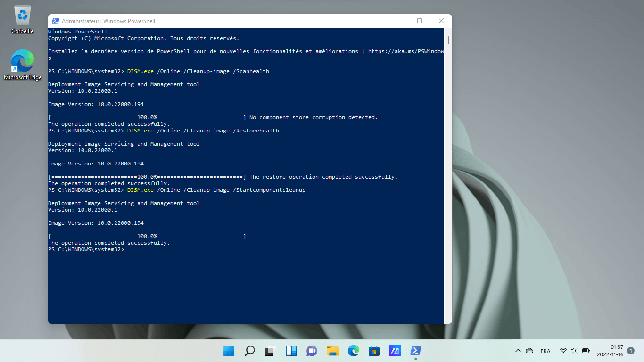644x362 pixels.
Task: Open OneDrive cloud tray icon
Action: (529, 351)
